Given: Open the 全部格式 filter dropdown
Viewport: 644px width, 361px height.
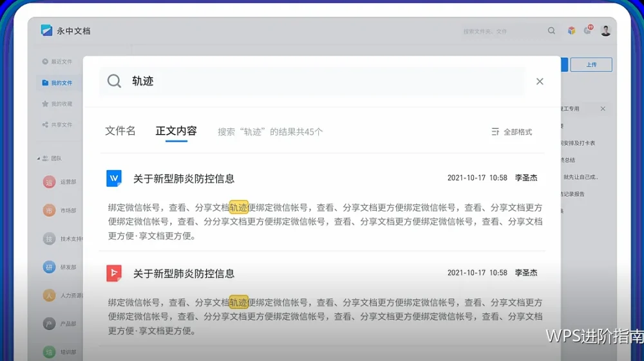Looking at the screenshot, I should (x=512, y=132).
